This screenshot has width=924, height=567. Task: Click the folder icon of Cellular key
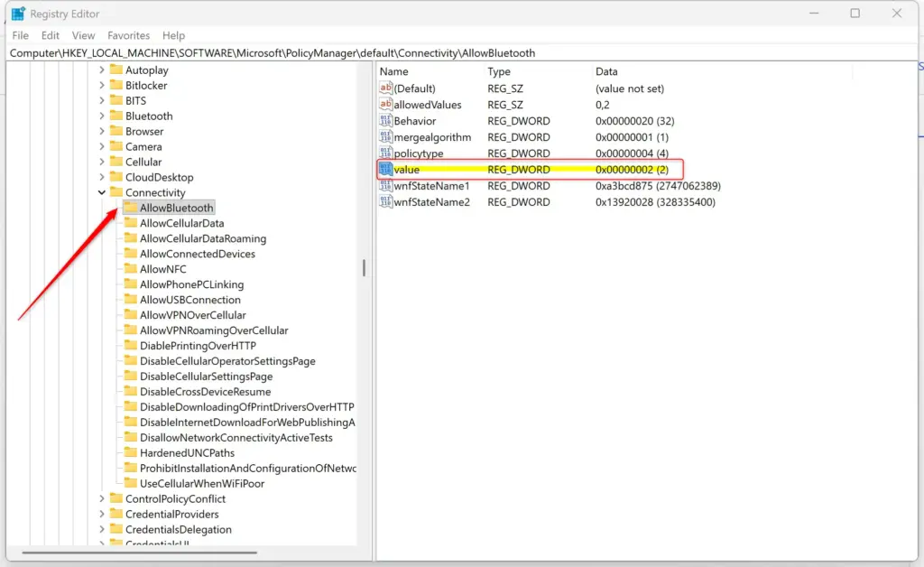pyautogui.click(x=116, y=162)
